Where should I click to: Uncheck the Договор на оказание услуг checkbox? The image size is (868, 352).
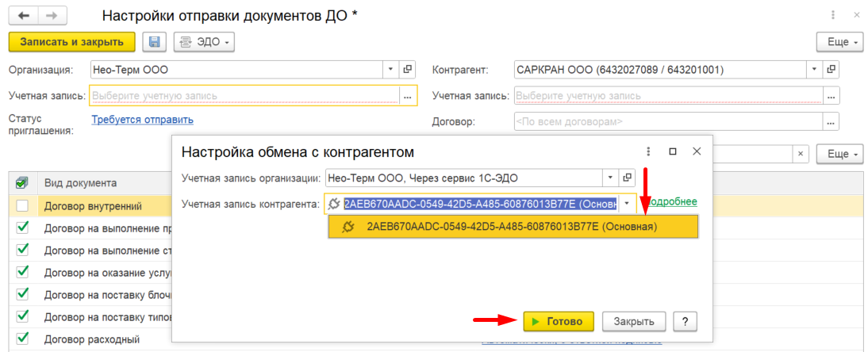pyautogui.click(x=22, y=272)
